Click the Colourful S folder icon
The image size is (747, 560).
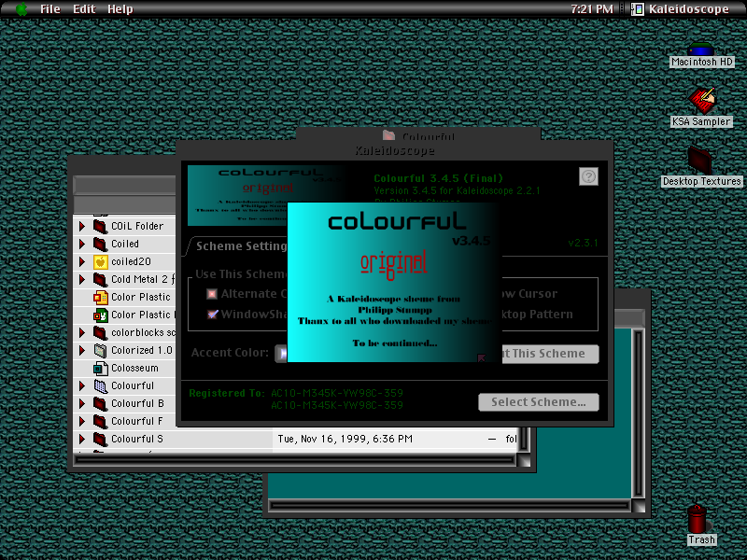pos(100,439)
